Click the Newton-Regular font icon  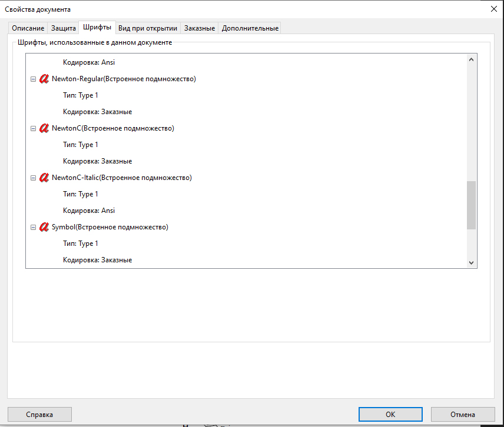point(44,79)
